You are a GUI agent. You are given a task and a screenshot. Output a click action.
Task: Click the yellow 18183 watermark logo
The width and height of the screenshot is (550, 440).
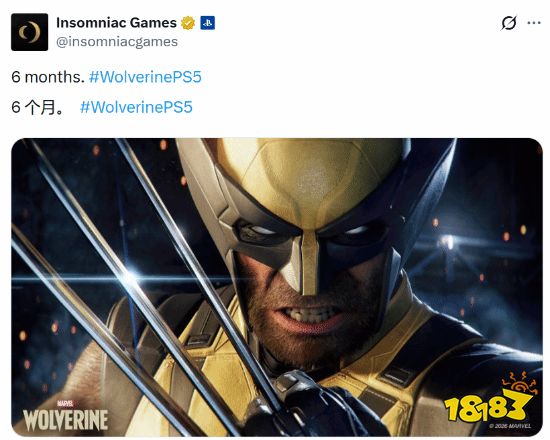(x=488, y=401)
